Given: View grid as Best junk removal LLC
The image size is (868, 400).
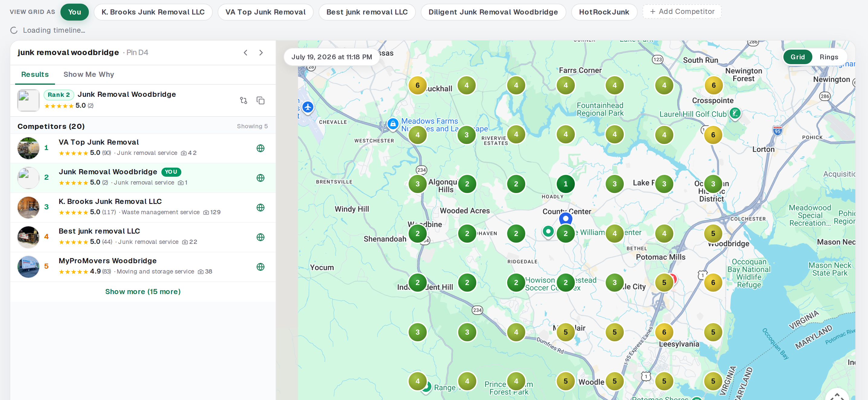Looking at the screenshot, I should coord(367,12).
